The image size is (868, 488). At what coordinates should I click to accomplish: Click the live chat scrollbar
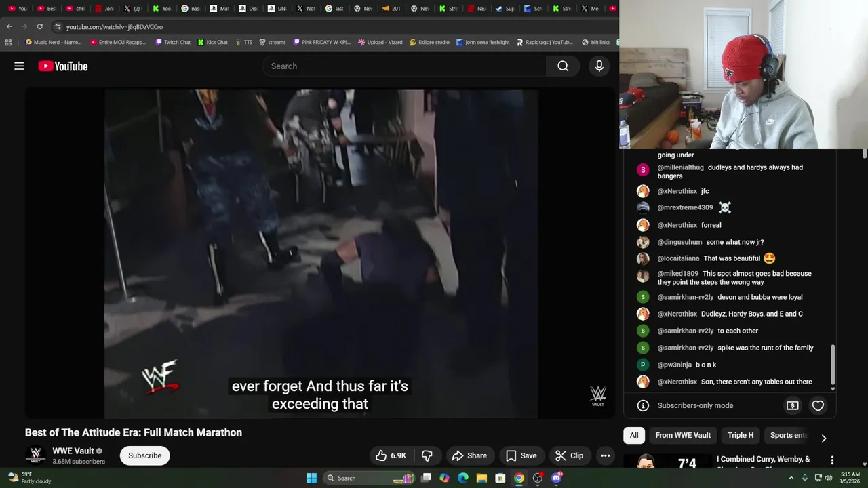coord(833,365)
